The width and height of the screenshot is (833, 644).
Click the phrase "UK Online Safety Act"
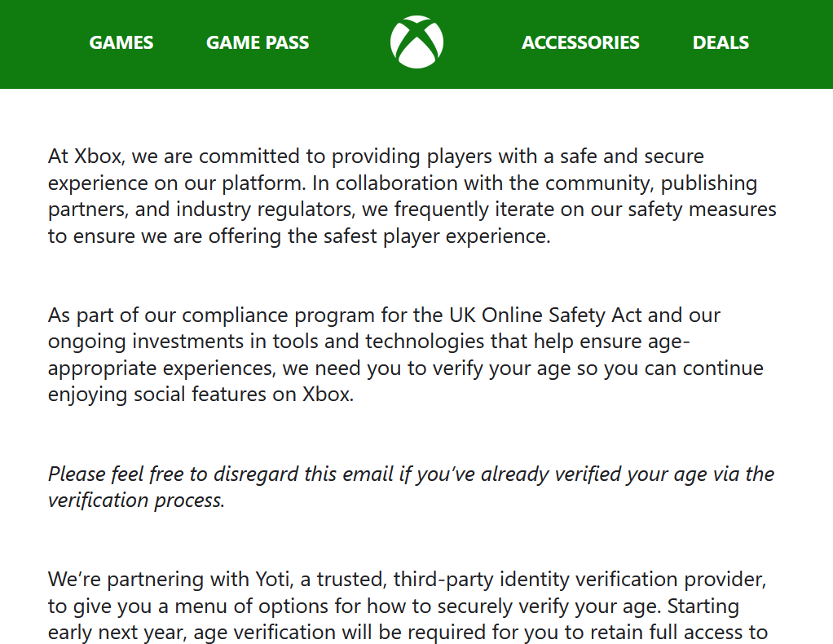(x=535, y=315)
